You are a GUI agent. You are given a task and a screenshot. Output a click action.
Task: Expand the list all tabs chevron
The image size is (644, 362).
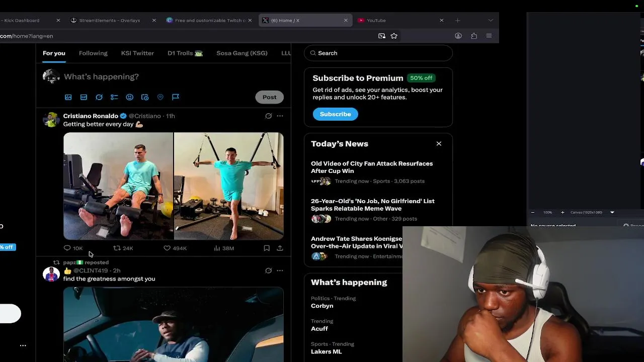coord(491,21)
